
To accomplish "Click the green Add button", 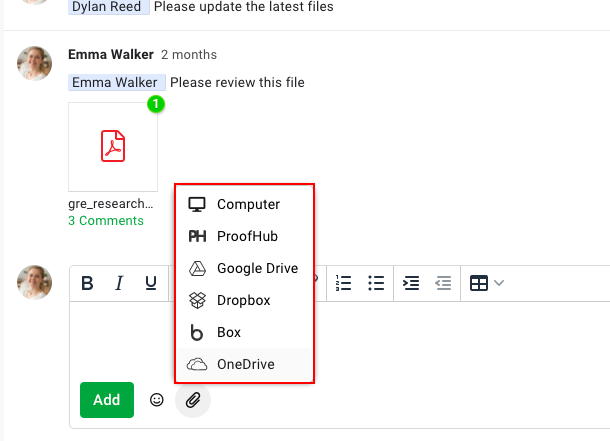I will click(x=107, y=400).
